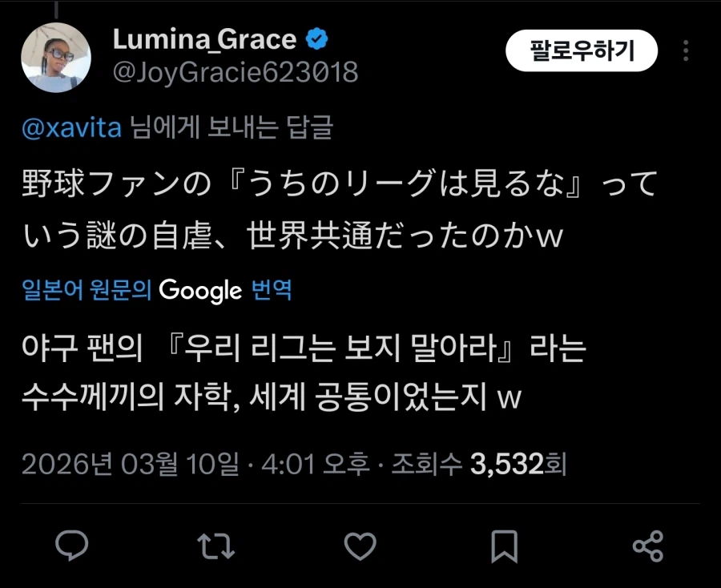This screenshot has width=721, height=588.
Task: Open the three-dot more options menu
Action: [686, 51]
